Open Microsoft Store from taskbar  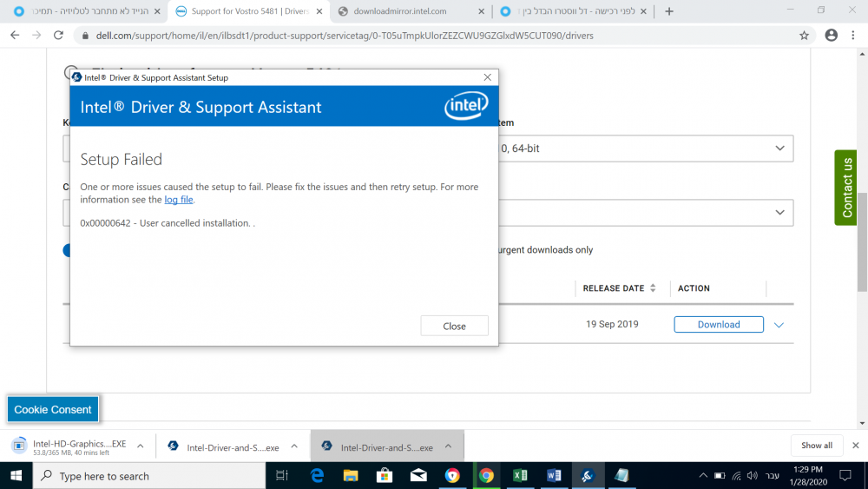(385, 476)
